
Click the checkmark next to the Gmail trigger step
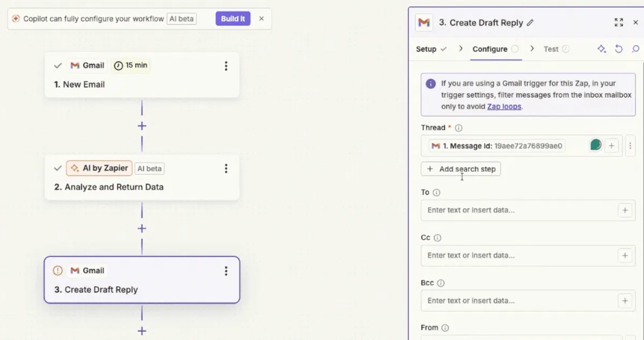[x=57, y=65]
